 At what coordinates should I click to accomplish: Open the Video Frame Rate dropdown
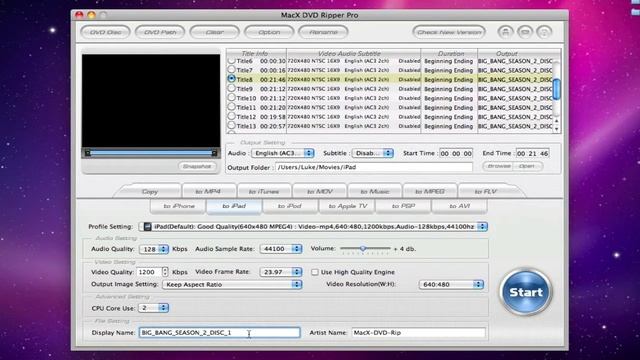coord(281,272)
